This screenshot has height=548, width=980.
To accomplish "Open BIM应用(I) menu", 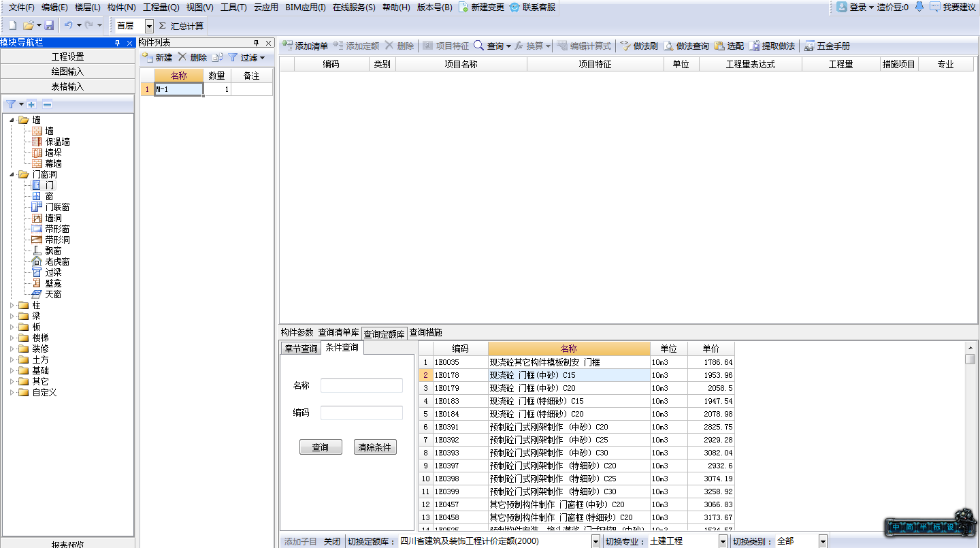I will tap(306, 7).
